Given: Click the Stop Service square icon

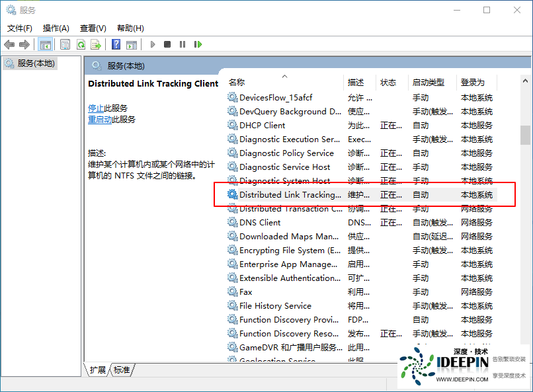Looking at the screenshot, I should (167, 44).
